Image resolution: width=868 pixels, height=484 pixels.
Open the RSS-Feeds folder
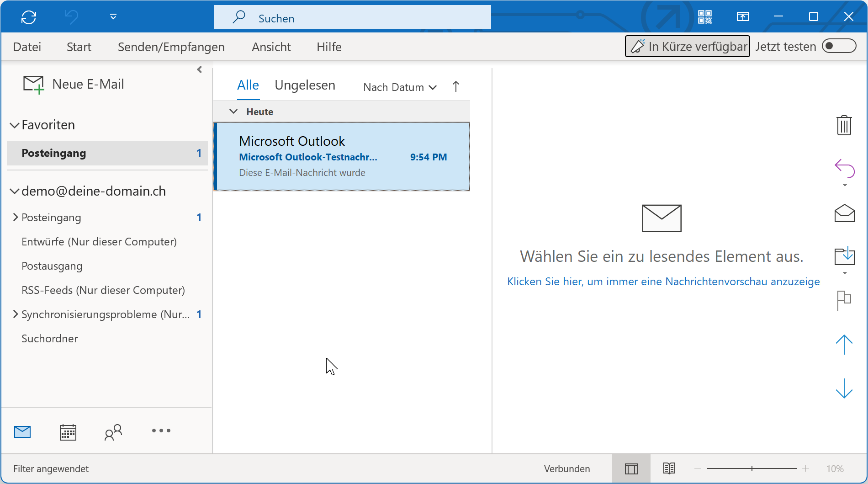103,290
